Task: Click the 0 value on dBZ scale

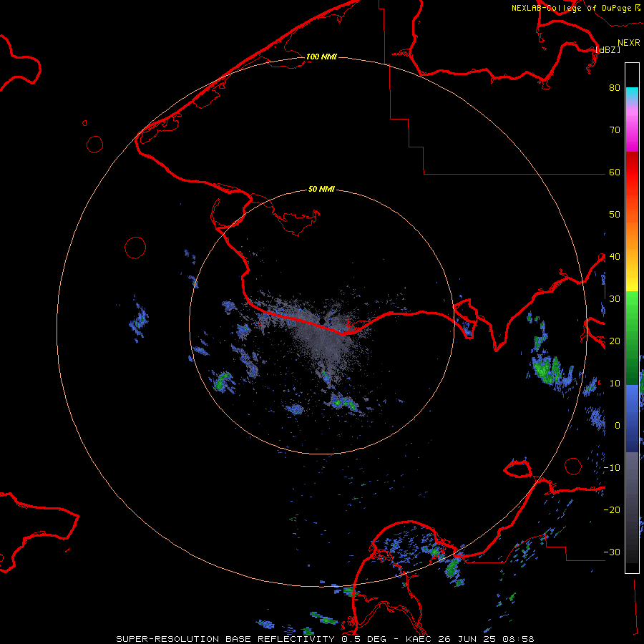Action: pyautogui.click(x=618, y=426)
